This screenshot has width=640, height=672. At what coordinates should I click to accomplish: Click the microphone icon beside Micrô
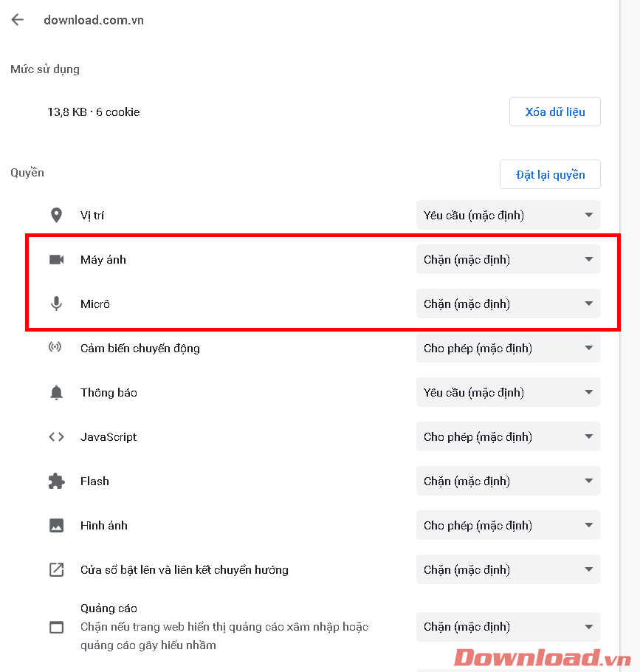(56, 304)
